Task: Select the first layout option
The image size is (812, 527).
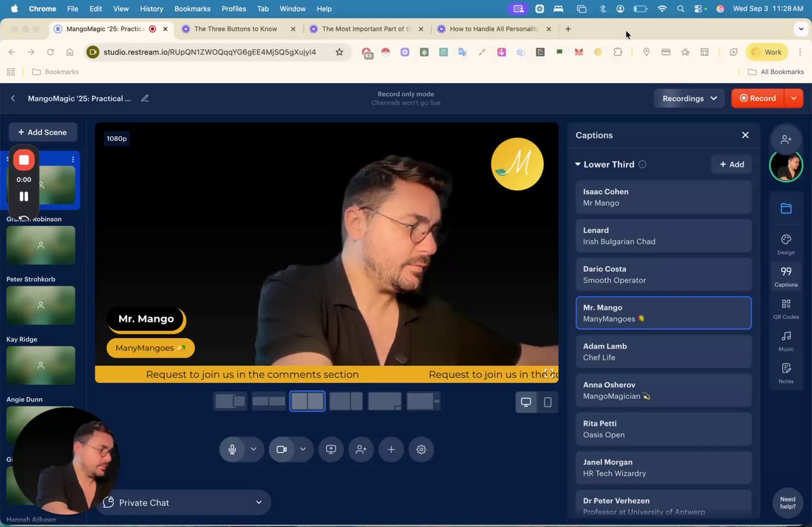Action: (x=230, y=401)
